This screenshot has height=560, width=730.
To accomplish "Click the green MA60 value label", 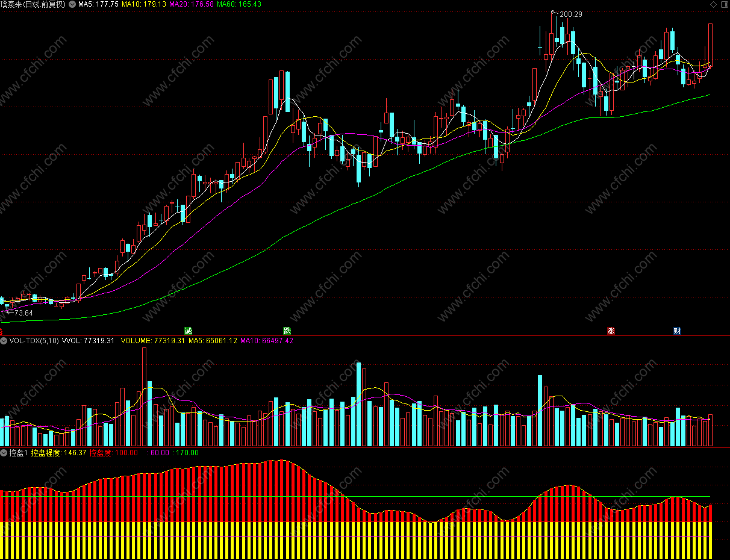I will pos(239,4).
